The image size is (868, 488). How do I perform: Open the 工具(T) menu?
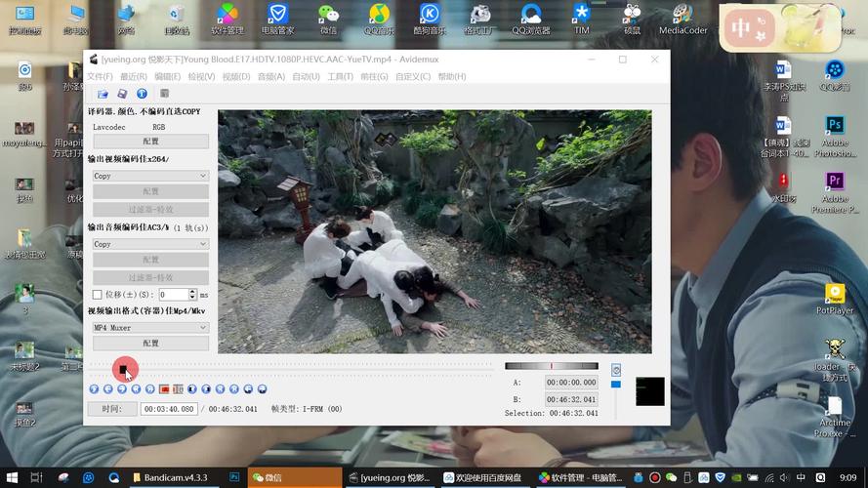coord(340,76)
